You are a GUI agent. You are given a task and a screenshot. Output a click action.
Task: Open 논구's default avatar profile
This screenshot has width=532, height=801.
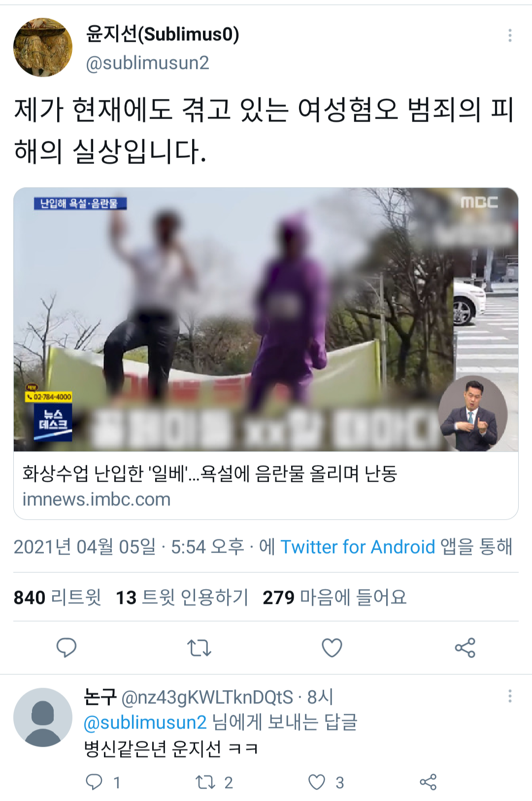(x=43, y=717)
